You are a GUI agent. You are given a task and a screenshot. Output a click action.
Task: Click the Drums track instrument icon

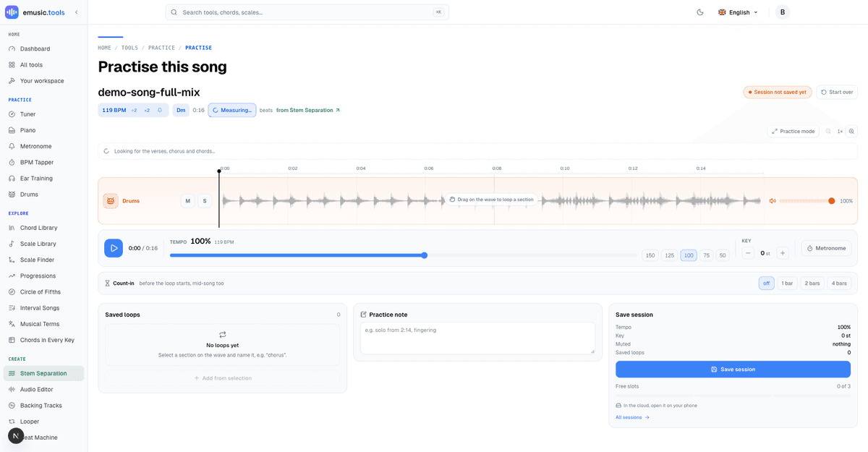111,201
